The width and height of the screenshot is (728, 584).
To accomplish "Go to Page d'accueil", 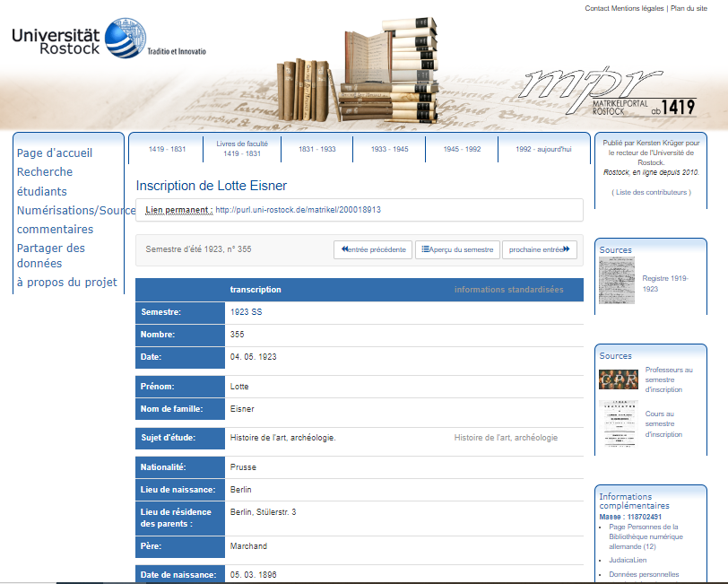I will click(x=55, y=153).
